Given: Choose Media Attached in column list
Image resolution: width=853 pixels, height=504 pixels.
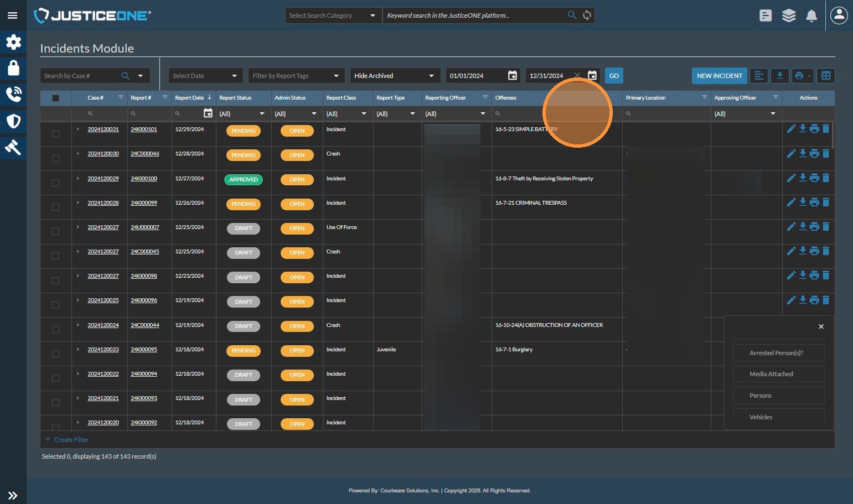Looking at the screenshot, I should [x=778, y=374].
